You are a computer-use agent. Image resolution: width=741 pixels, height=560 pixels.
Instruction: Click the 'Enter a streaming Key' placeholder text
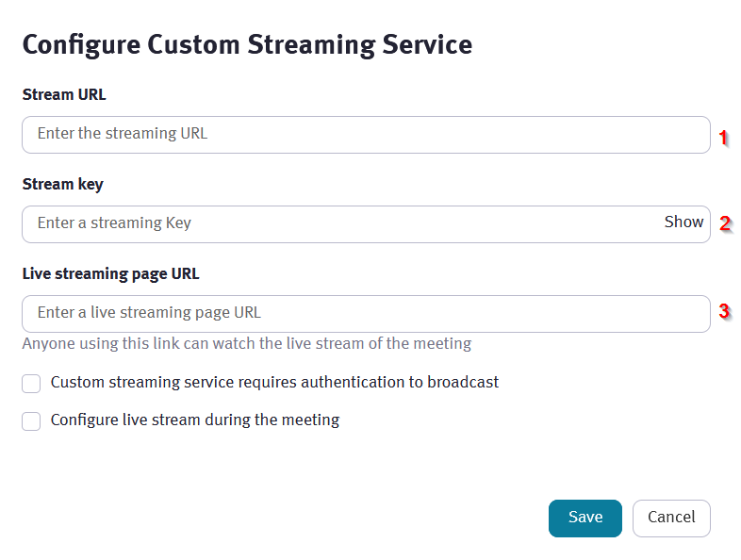(x=114, y=223)
